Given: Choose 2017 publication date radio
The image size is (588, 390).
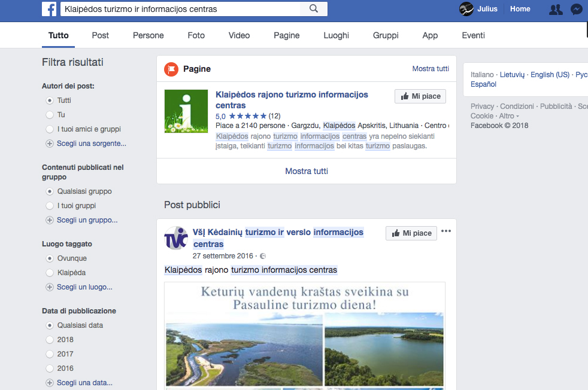Looking at the screenshot, I should coord(50,354).
